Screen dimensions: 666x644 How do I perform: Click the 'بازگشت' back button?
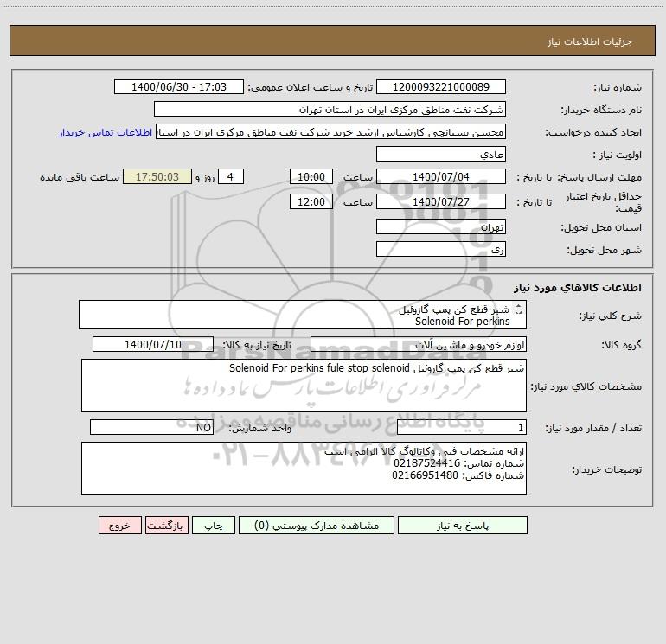[x=166, y=525]
